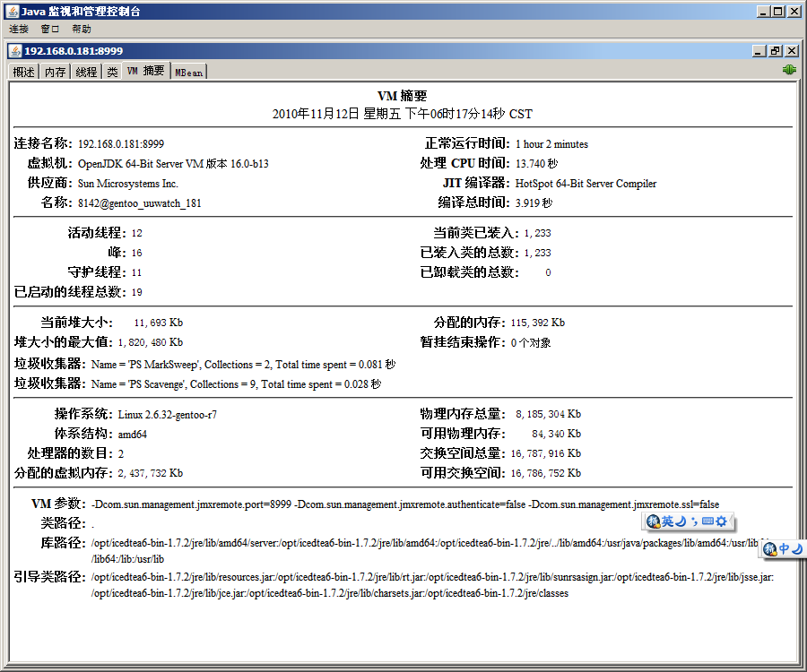
Task: Switch to the 概述 tab
Action: click(x=24, y=72)
